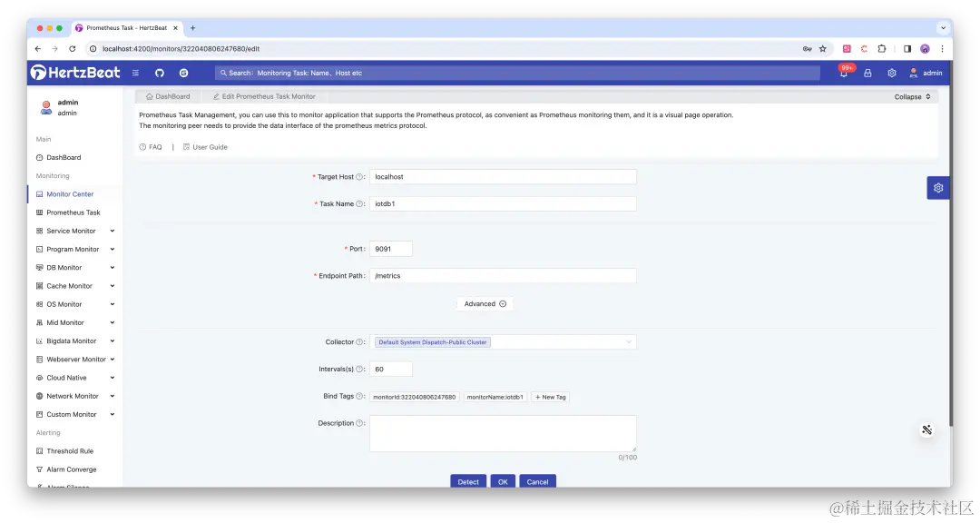Expand the Bigdata Monitor menu
Screen dimensions: 980x523
(75, 341)
